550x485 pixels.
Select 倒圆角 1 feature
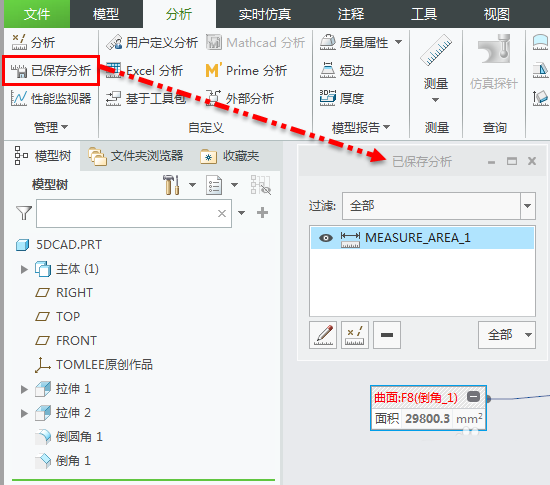pyautogui.click(x=69, y=437)
